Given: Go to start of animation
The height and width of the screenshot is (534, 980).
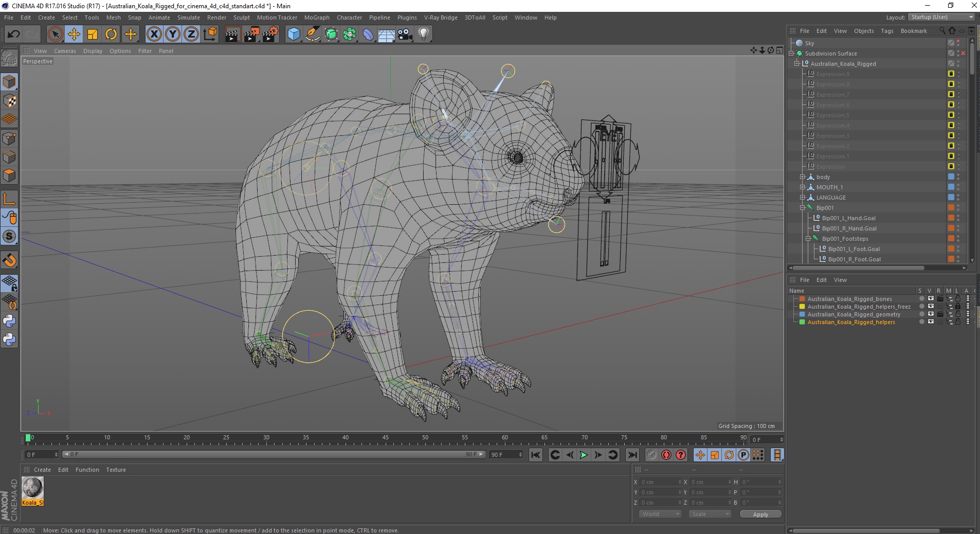Looking at the screenshot, I should click(x=536, y=455).
